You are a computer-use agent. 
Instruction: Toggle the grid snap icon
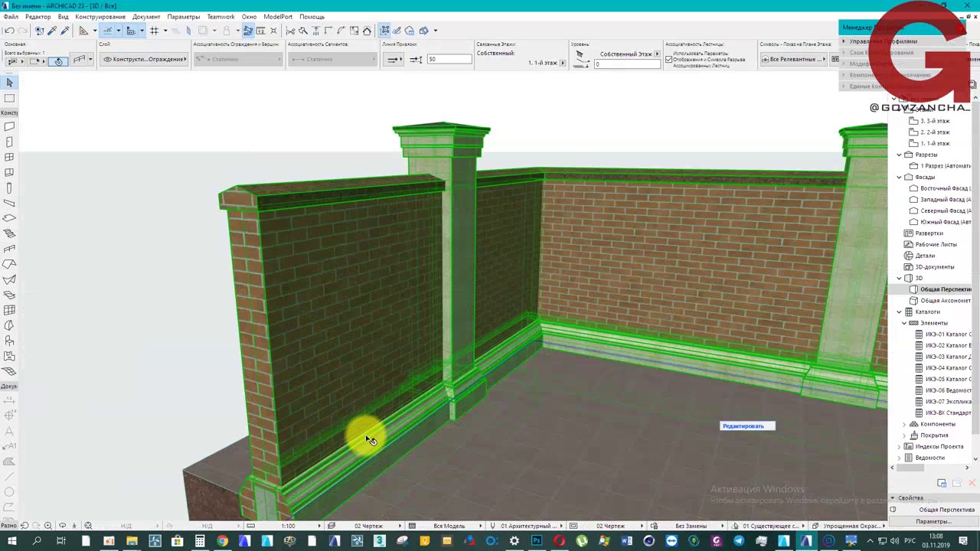click(x=154, y=31)
